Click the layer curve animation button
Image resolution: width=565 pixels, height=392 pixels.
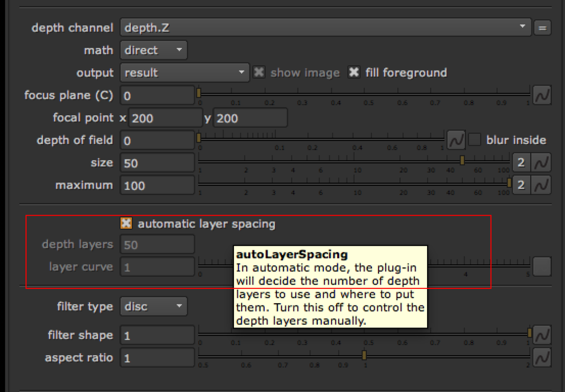point(542,267)
